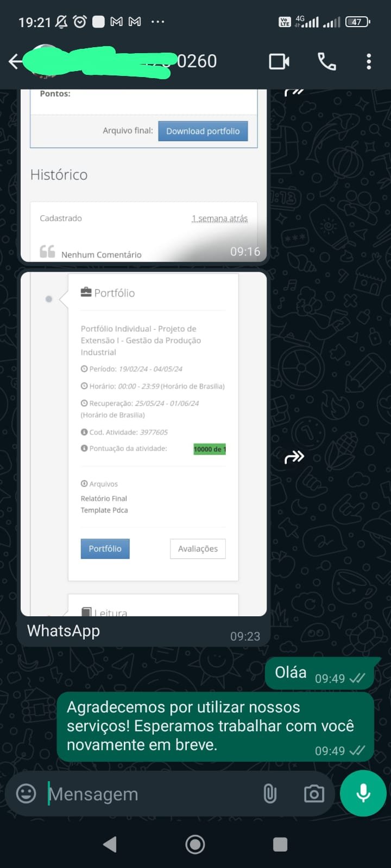Image resolution: width=391 pixels, height=868 pixels.
Task: Open Android recent apps button
Action: 280,844
